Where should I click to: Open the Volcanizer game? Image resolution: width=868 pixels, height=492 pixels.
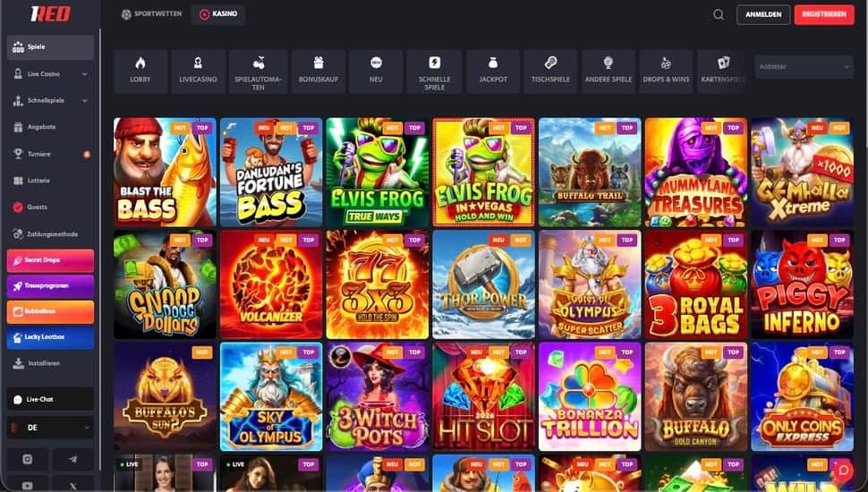pos(271,284)
